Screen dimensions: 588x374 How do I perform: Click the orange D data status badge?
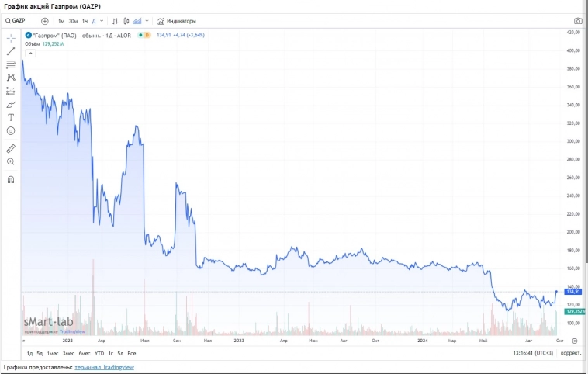click(x=147, y=35)
